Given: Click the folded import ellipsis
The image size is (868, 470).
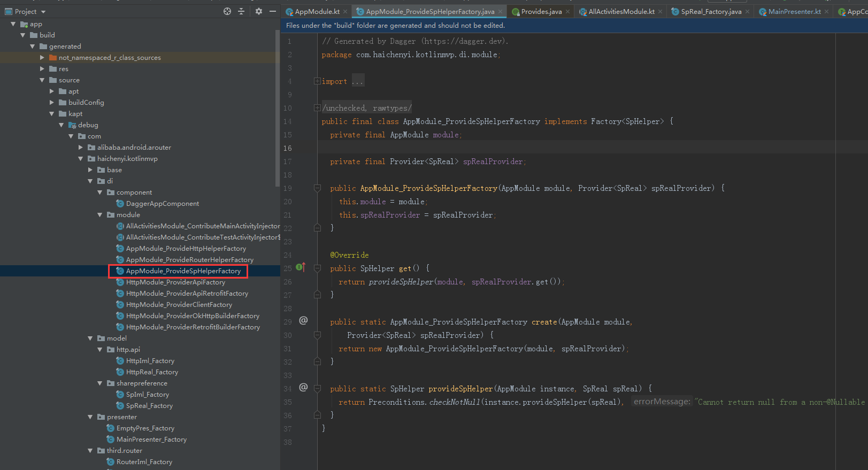Looking at the screenshot, I should click(358, 81).
